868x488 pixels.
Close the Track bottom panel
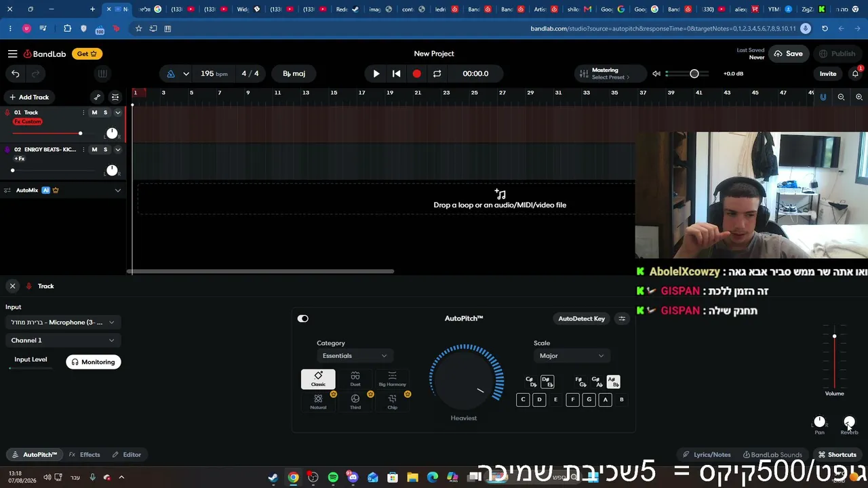[12, 286]
